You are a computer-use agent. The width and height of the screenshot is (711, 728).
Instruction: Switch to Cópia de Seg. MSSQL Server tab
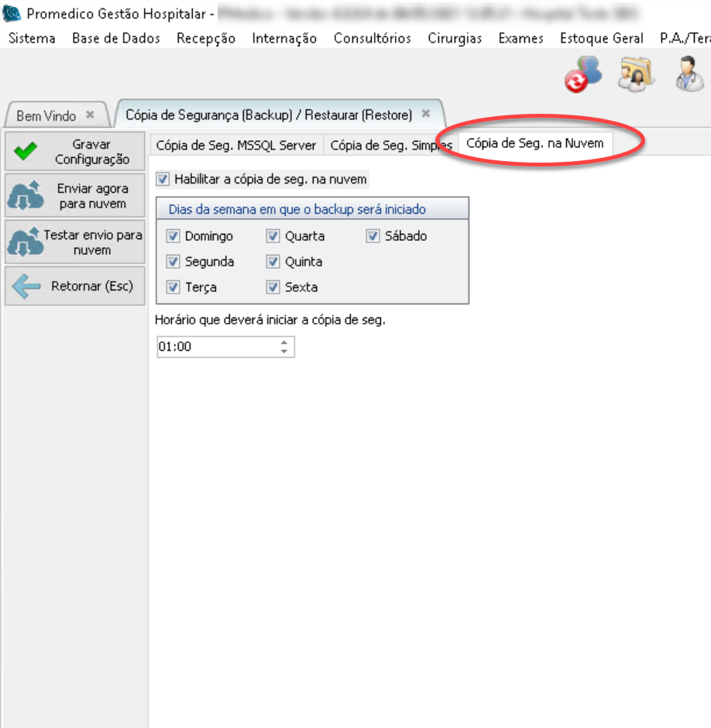point(235,145)
